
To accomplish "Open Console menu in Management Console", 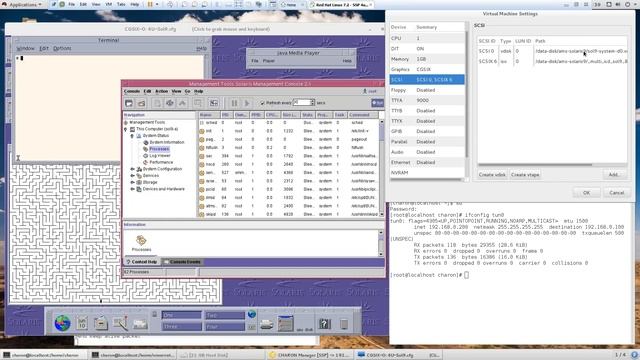I will (x=132, y=91).
